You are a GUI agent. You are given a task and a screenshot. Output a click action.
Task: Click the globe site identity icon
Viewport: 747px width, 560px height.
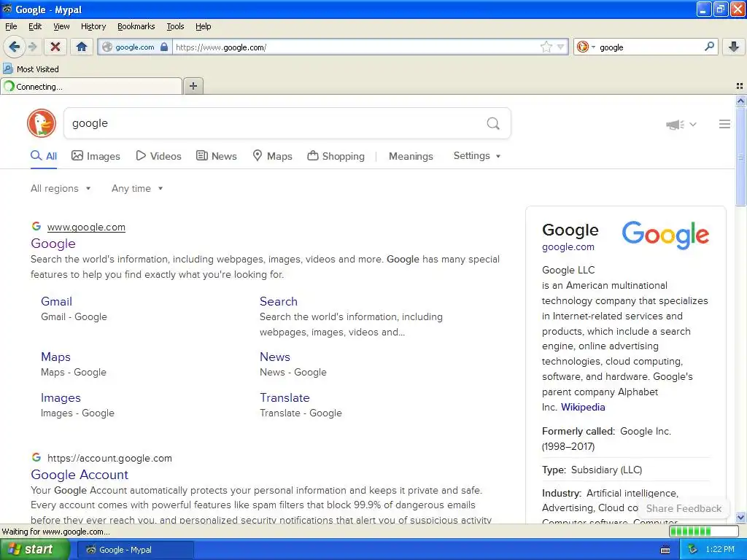(x=107, y=47)
